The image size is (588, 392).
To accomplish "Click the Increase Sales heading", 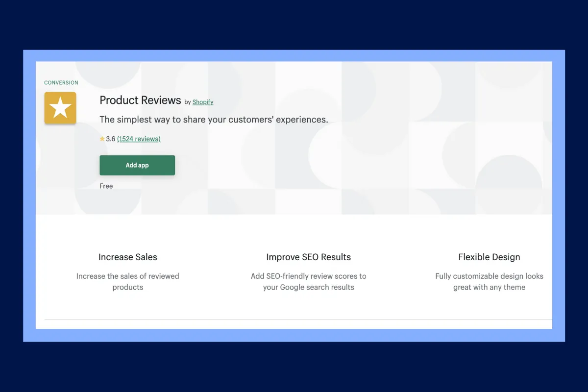I will (128, 257).
